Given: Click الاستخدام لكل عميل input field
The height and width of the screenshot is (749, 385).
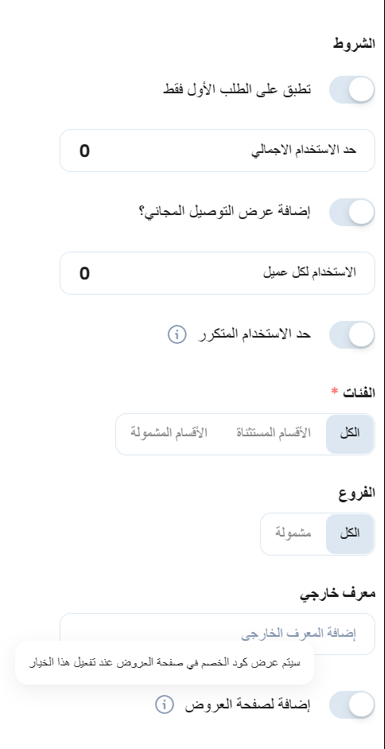Looking at the screenshot, I should point(217,273).
